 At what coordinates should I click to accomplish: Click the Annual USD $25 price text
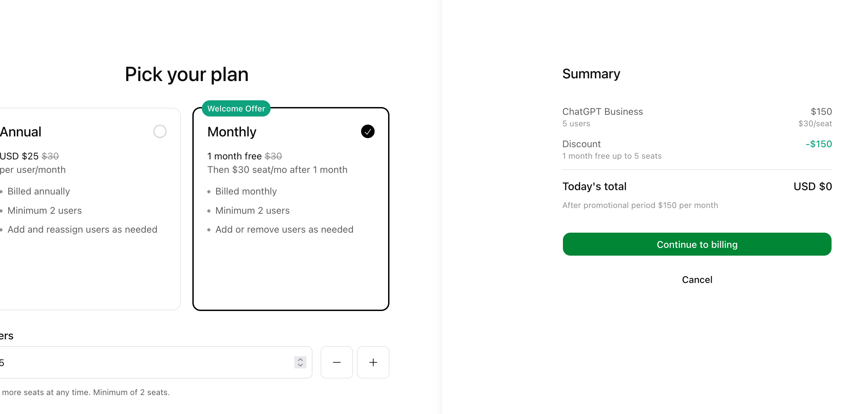(x=19, y=156)
